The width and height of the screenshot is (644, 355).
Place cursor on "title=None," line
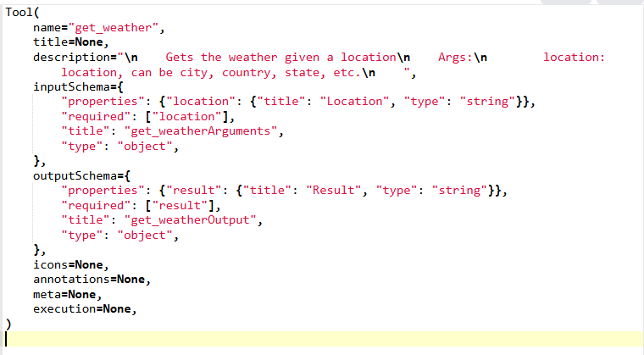click(70, 42)
